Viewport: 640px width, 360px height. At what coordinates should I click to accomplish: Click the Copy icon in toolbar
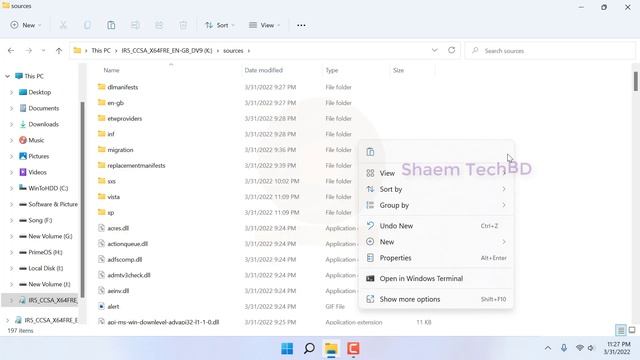[87, 25]
